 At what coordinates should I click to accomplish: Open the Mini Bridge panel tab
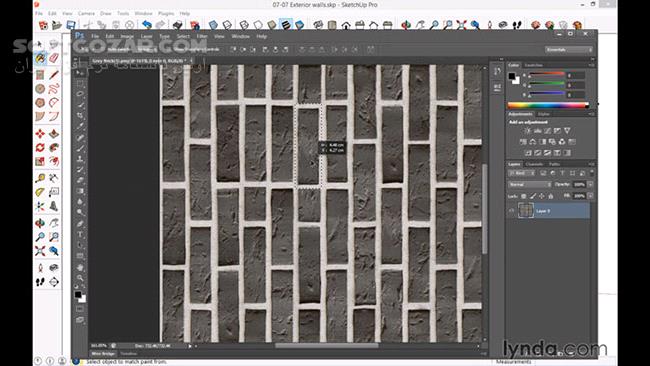[103, 354]
